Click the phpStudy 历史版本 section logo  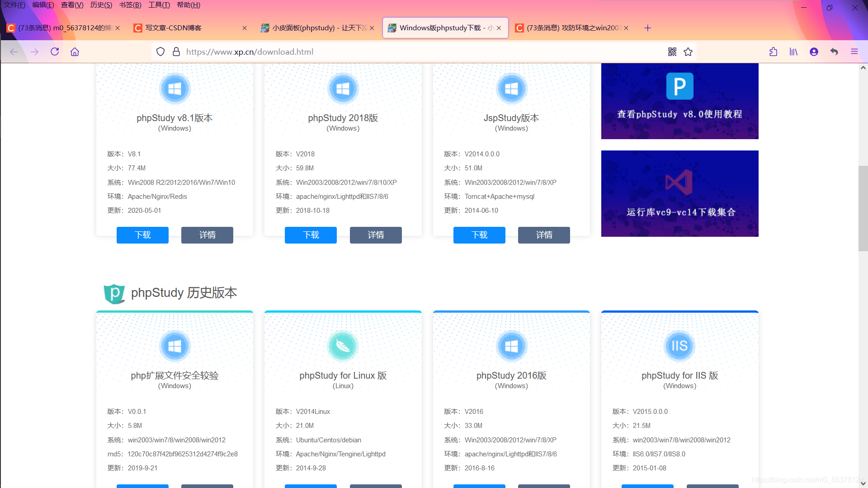pyautogui.click(x=114, y=294)
